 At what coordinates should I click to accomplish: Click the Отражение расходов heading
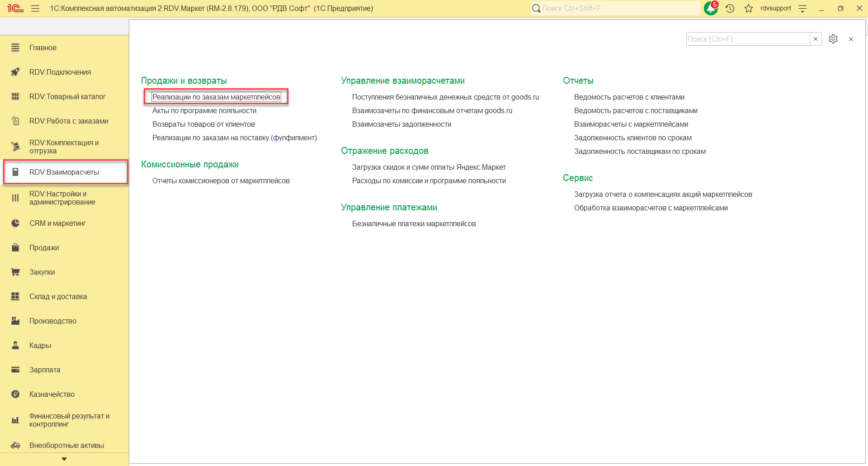385,151
